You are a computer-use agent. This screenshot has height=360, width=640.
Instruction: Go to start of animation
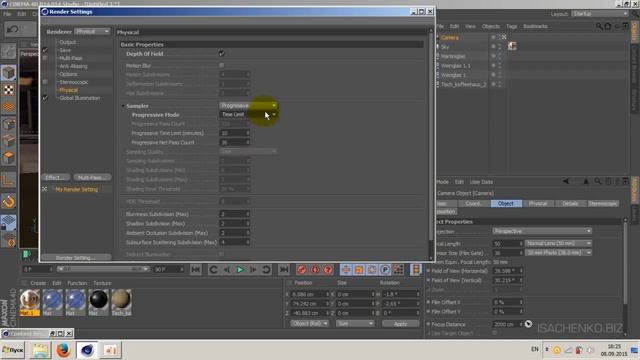pos(196,269)
